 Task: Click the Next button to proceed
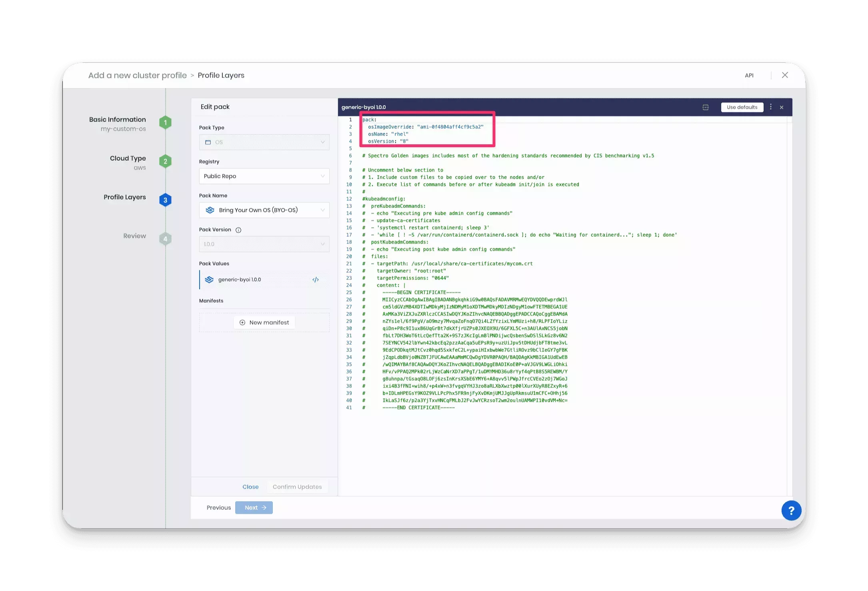tap(254, 507)
